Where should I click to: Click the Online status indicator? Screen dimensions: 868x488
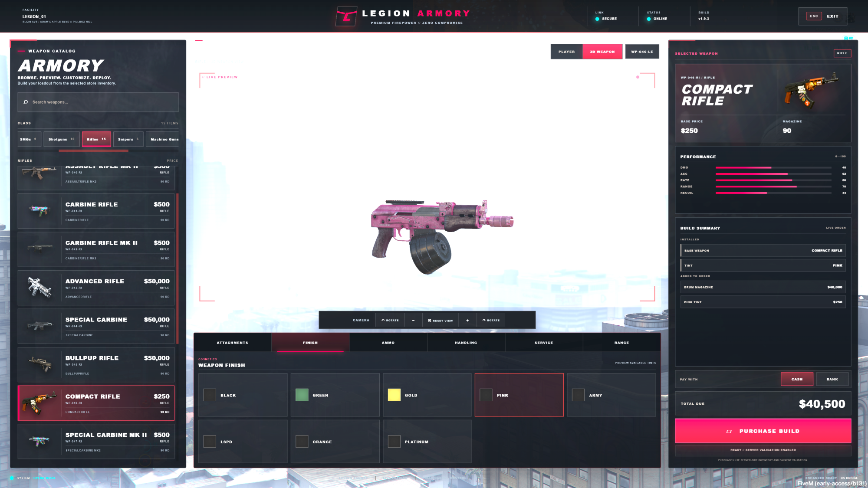(657, 19)
